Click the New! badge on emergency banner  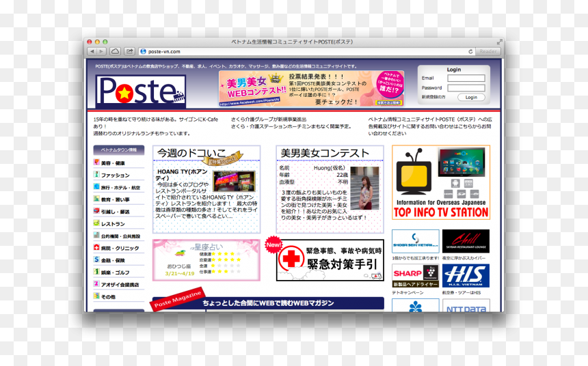[273, 244]
